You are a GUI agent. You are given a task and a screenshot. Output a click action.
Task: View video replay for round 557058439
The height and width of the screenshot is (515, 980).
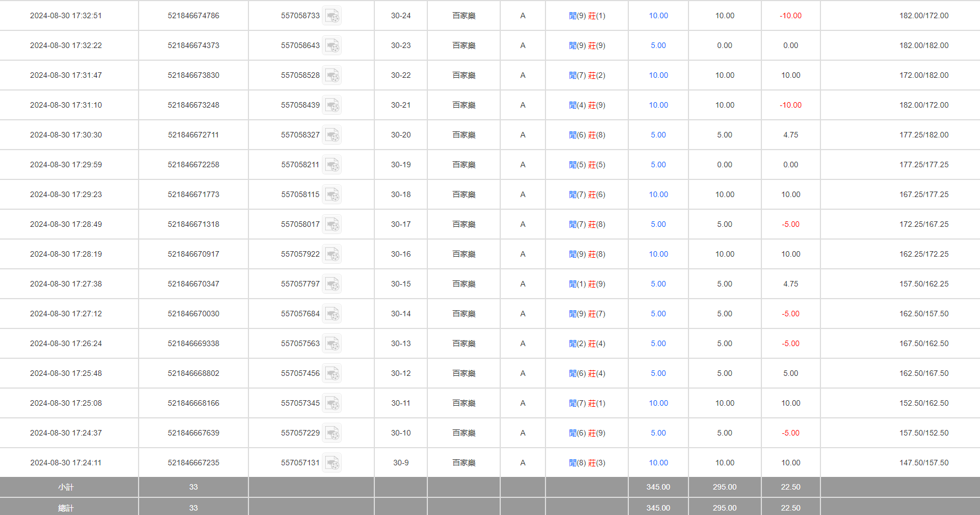click(332, 105)
